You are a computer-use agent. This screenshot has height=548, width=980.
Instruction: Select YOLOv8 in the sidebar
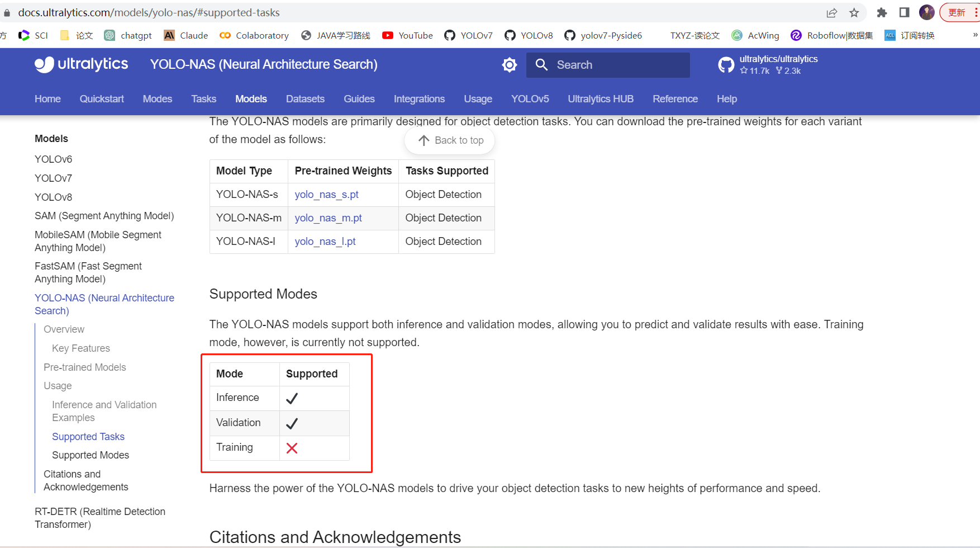[53, 197]
